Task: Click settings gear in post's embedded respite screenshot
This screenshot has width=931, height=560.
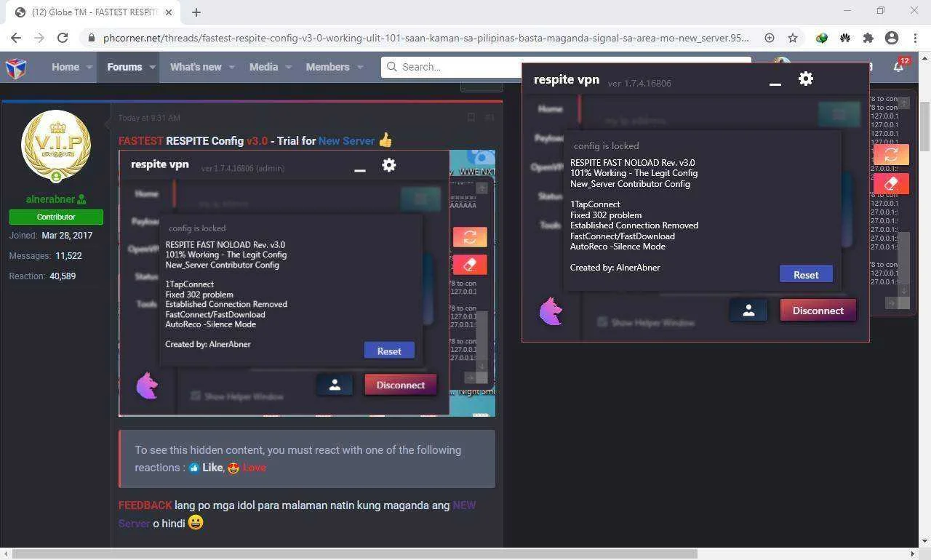Action: [389, 165]
